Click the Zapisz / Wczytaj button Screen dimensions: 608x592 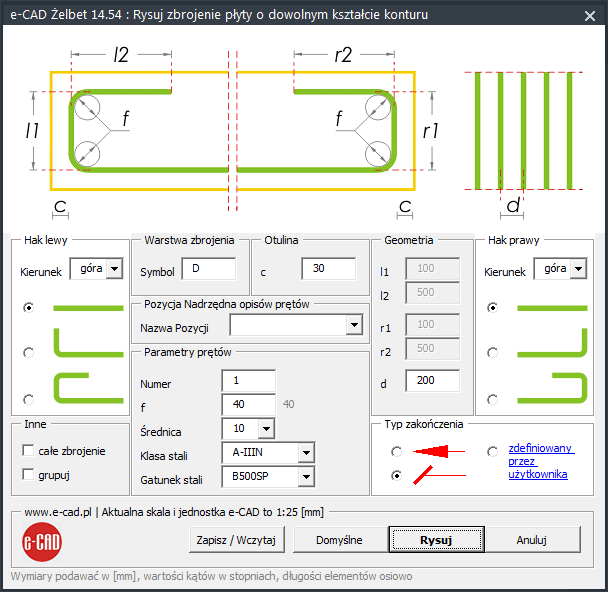pos(237,540)
